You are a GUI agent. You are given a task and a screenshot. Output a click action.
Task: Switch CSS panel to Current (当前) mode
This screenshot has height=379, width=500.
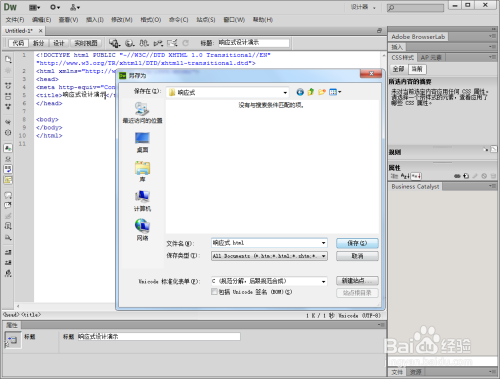click(x=417, y=69)
